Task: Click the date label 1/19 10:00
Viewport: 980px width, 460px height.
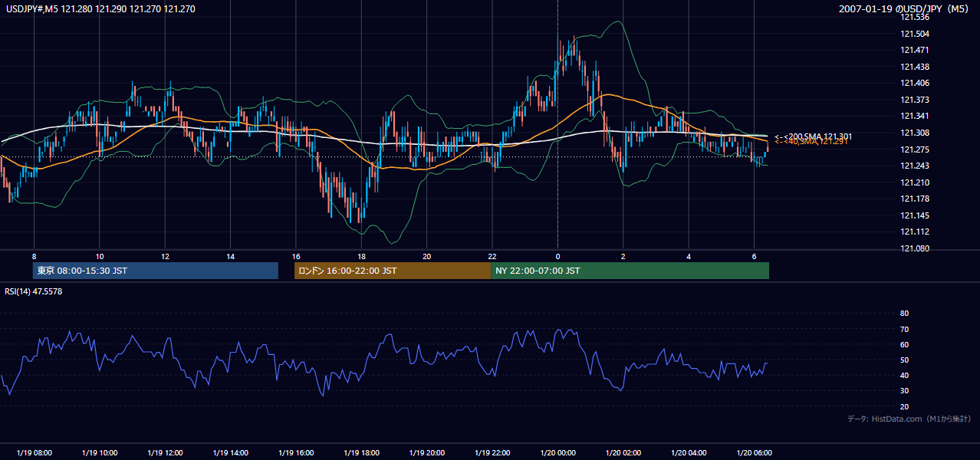Action: [x=100, y=453]
